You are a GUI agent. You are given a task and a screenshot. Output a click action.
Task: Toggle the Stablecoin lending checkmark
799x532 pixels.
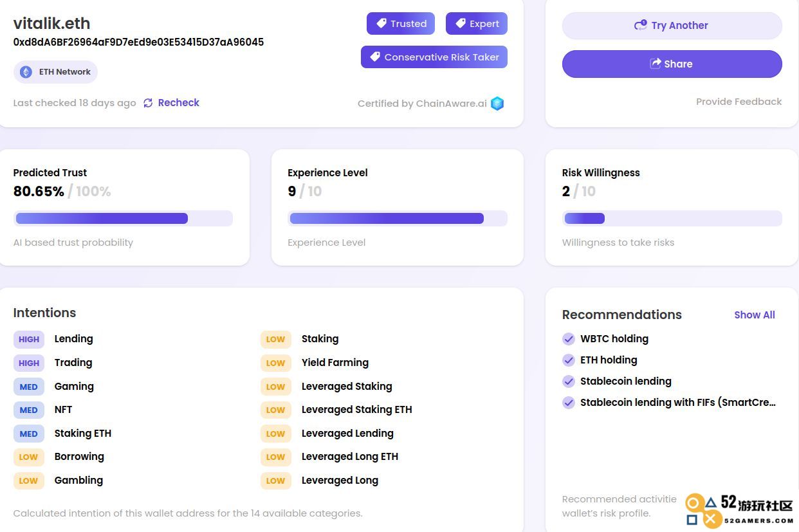[569, 381]
